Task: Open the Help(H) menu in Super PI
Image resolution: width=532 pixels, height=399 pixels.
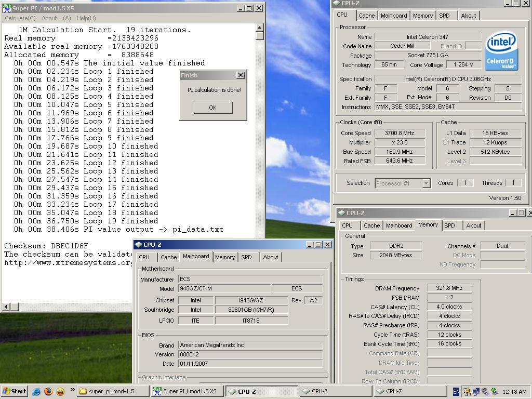Action: (x=86, y=18)
